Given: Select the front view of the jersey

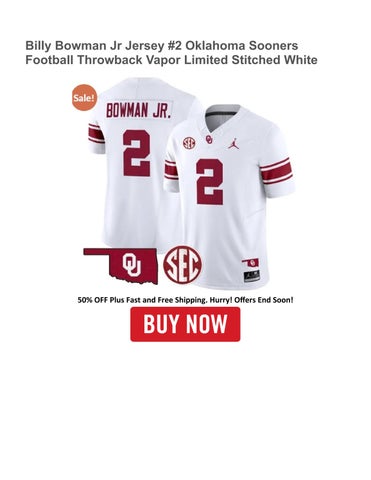Looking at the screenshot, I should pyautogui.click(x=230, y=197).
